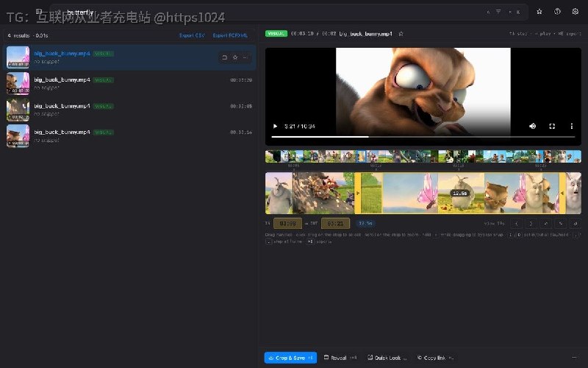The height and width of the screenshot is (368, 588).
Task: Open the bottom bar overflow dots menu
Action: point(575,358)
